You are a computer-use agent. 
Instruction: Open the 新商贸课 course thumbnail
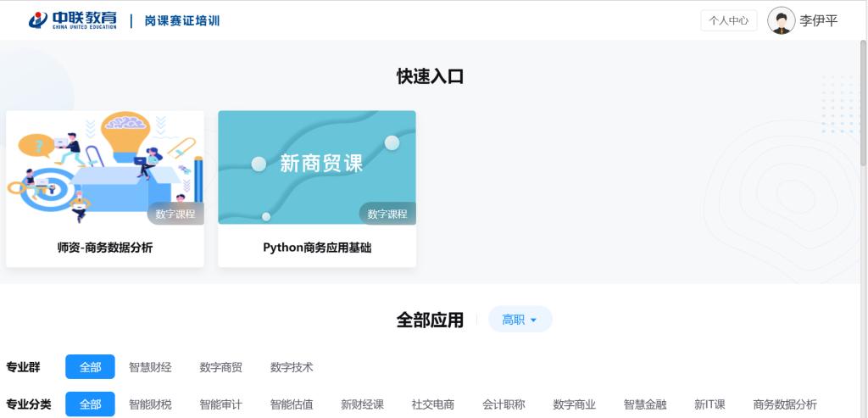click(317, 168)
